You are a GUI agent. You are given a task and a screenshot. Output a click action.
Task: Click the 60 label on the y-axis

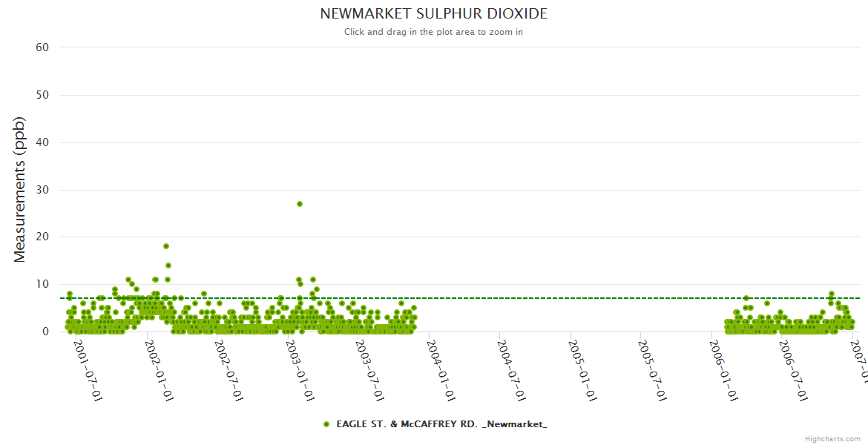tap(42, 47)
